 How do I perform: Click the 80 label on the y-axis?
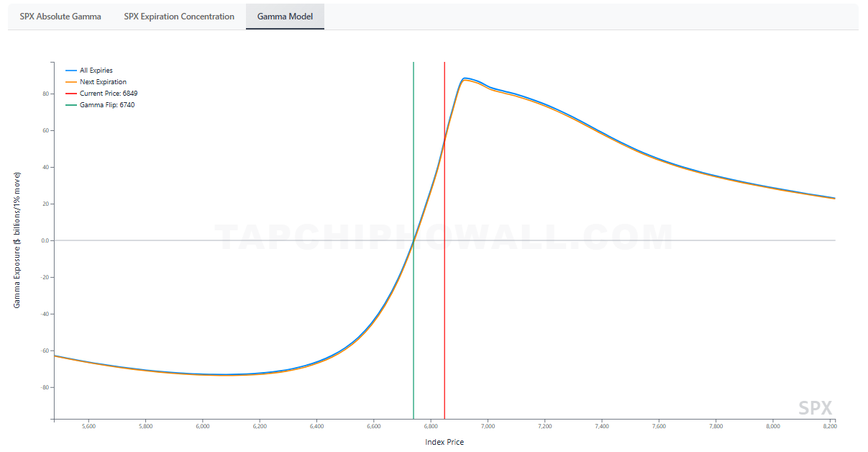[x=45, y=94]
